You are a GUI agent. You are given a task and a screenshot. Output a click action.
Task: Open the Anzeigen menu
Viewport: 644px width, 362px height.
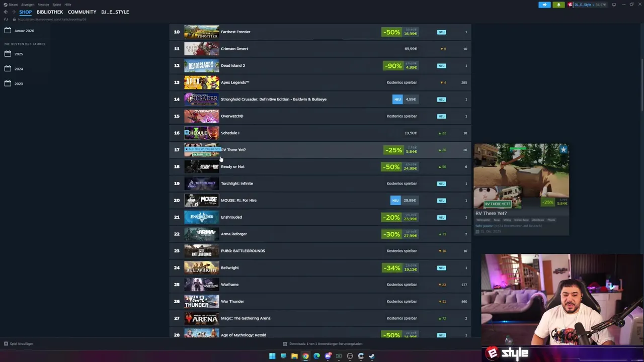pyautogui.click(x=28, y=5)
